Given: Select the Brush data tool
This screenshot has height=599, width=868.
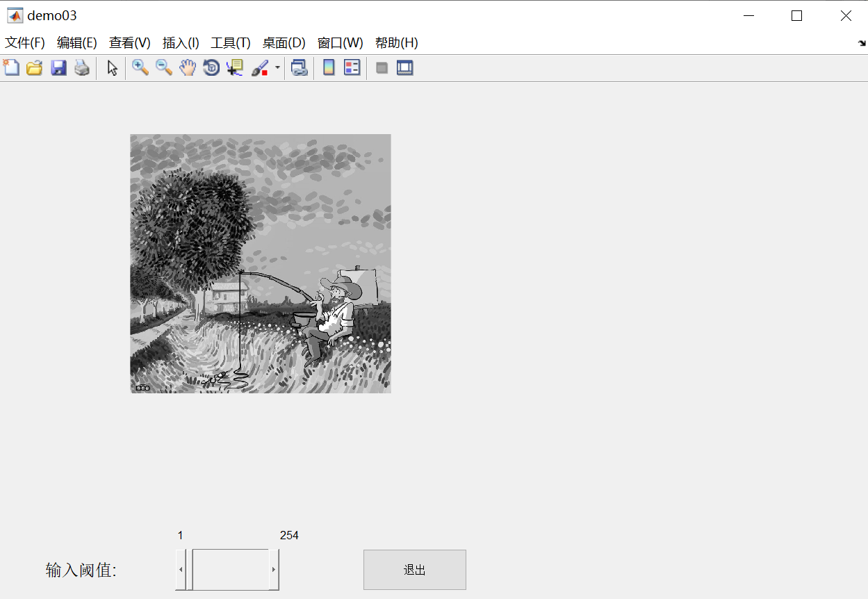Looking at the screenshot, I should pyautogui.click(x=260, y=67).
